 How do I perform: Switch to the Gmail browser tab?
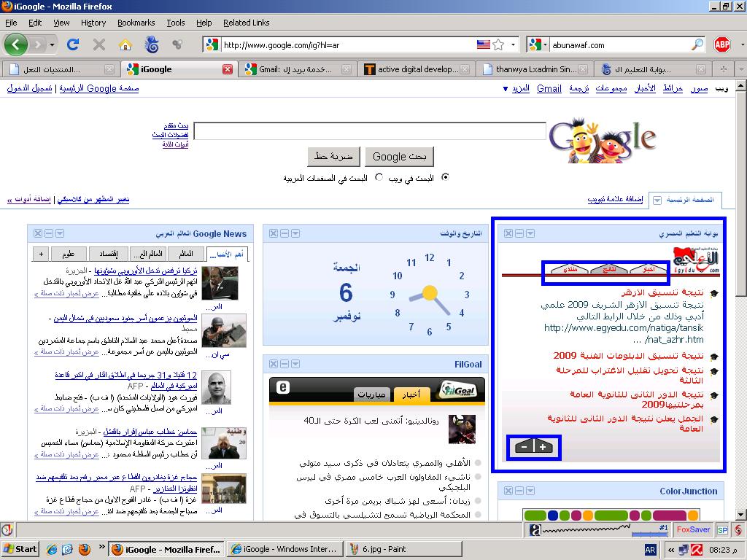click(x=298, y=69)
